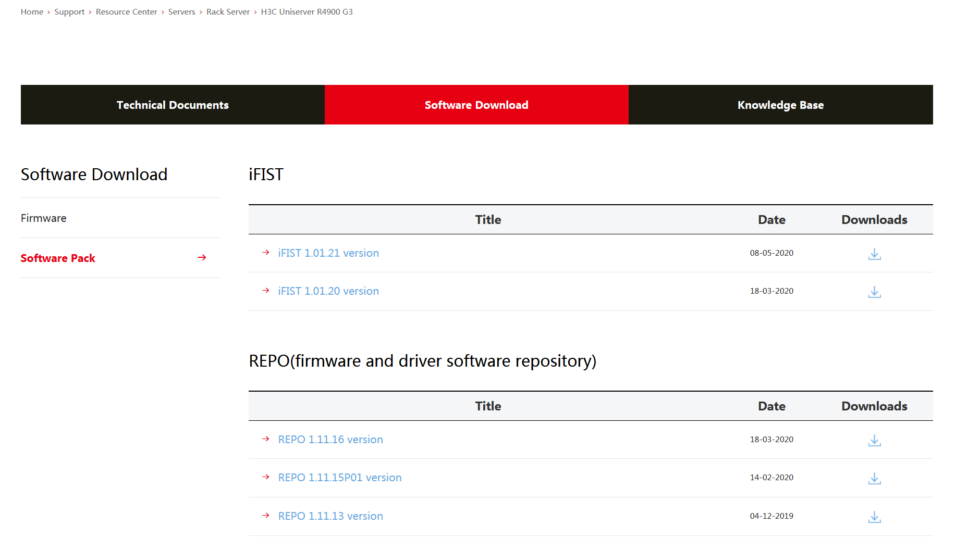The image size is (980, 550).
Task: Click the Date header in iFIST table
Action: tap(771, 220)
